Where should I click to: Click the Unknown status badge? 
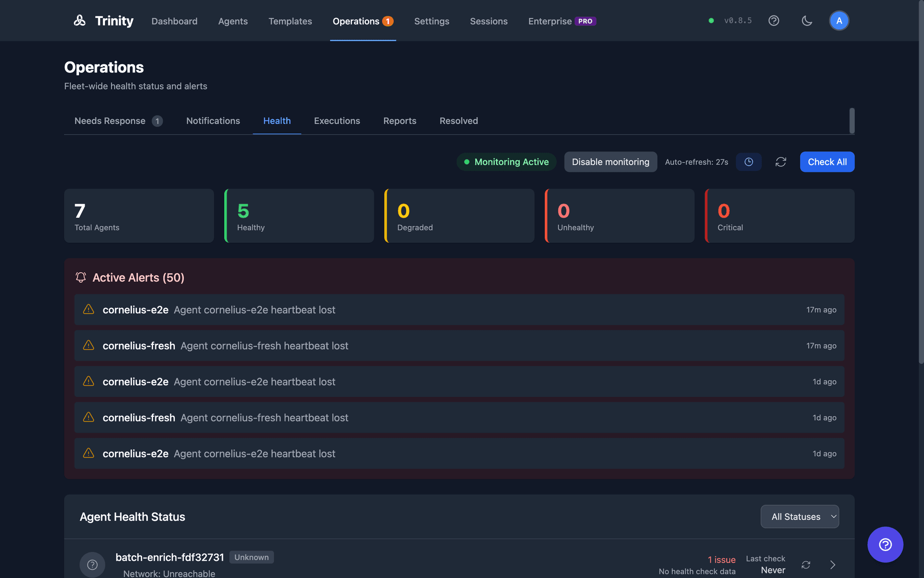tap(252, 557)
